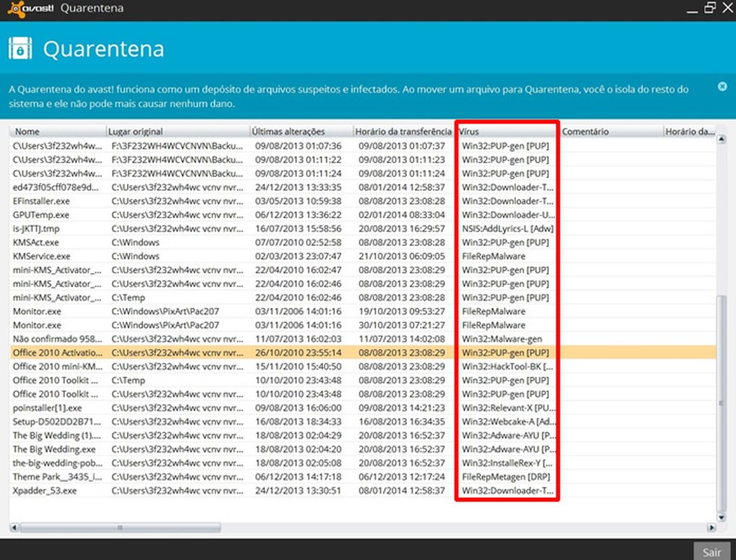Screen dimensions: 736x560
Task: Sort by Horário da transferência header
Action: (x=404, y=132)
